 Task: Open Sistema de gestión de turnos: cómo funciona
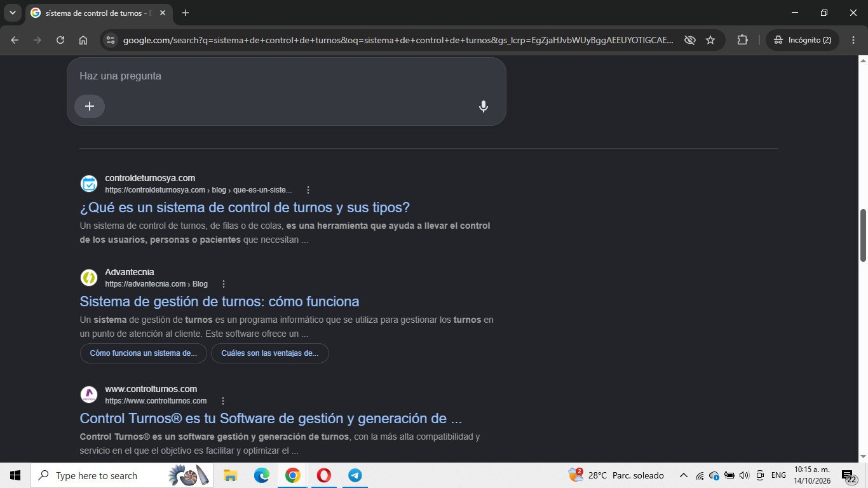pos(219,302)
